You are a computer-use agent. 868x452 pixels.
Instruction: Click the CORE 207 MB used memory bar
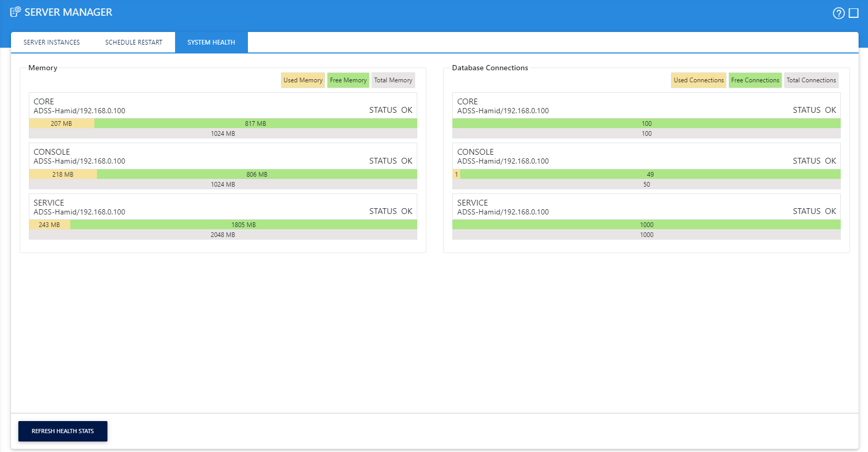(x=61, y=124)
